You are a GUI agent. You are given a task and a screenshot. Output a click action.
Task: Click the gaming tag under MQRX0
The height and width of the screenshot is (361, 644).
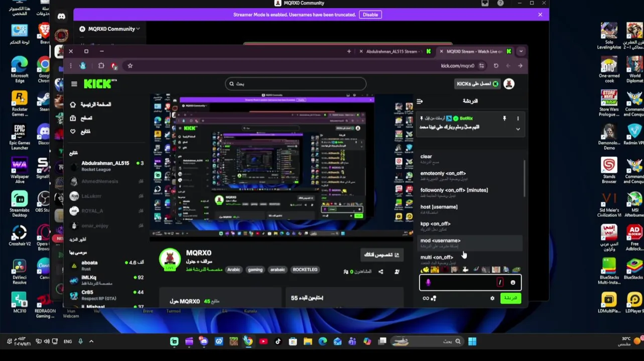pyautogui.click(x=255, y=270)
